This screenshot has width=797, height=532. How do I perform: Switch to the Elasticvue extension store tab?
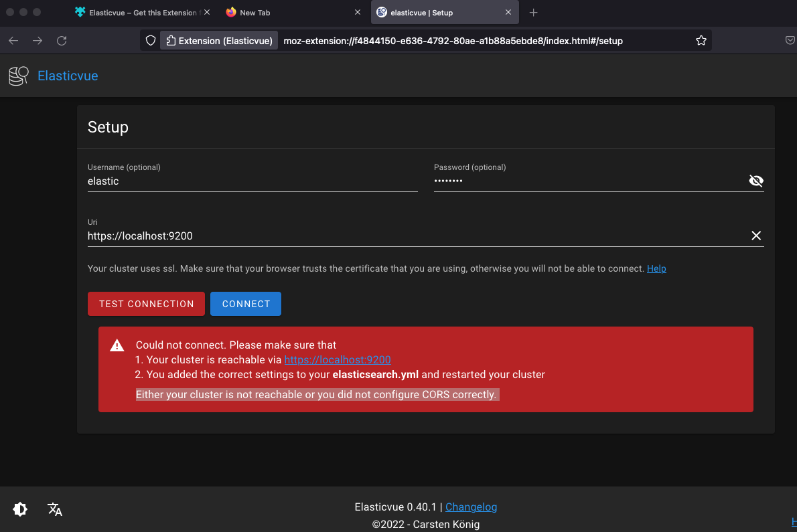pos(134,11)
